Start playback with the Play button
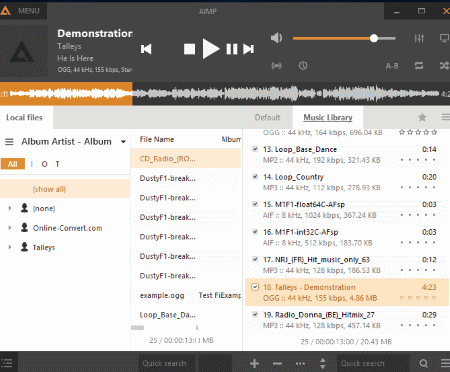The image size is (450, 372). point(210,49)
